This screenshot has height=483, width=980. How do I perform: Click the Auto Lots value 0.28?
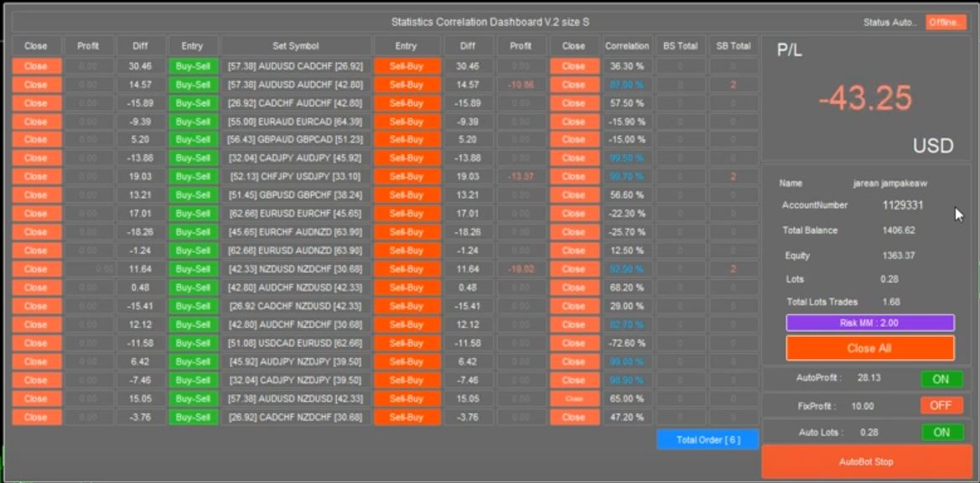click(869, 432)
